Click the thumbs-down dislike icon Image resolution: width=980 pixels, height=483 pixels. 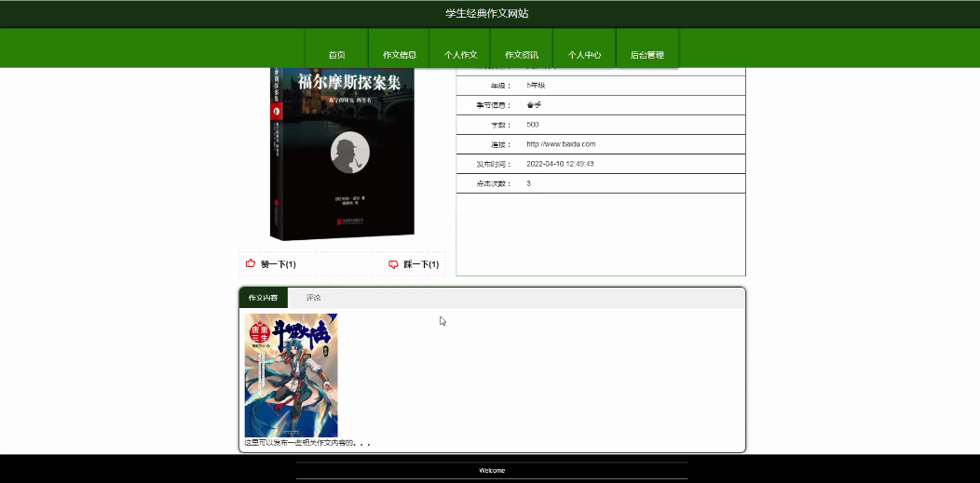click(x=394, y=264)
